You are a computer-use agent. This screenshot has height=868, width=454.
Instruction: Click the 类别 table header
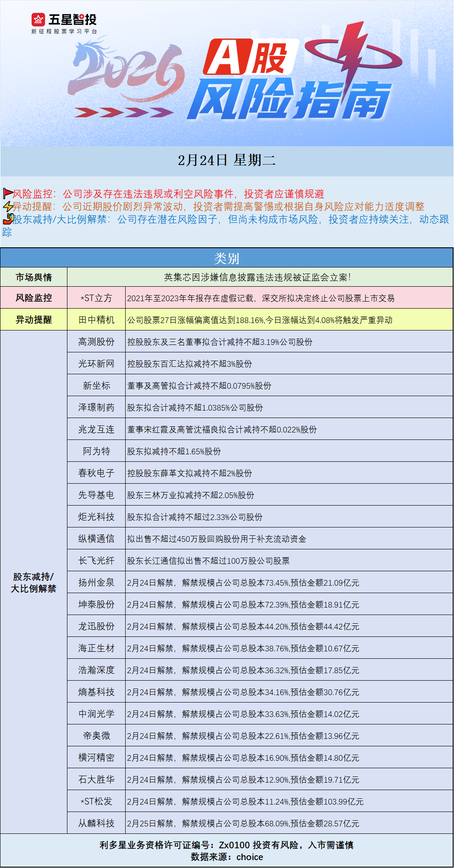click(x=227, y=258)
